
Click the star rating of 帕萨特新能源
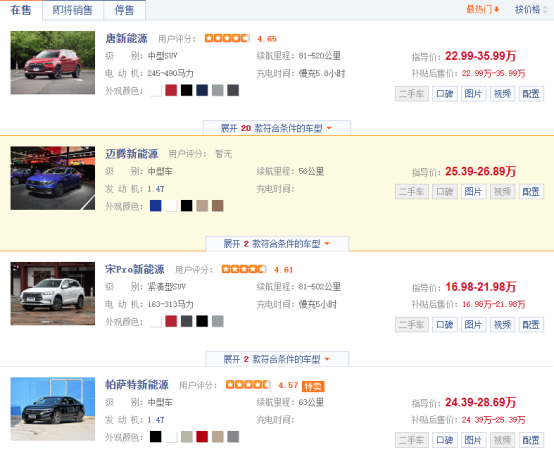tap(248, 384)
